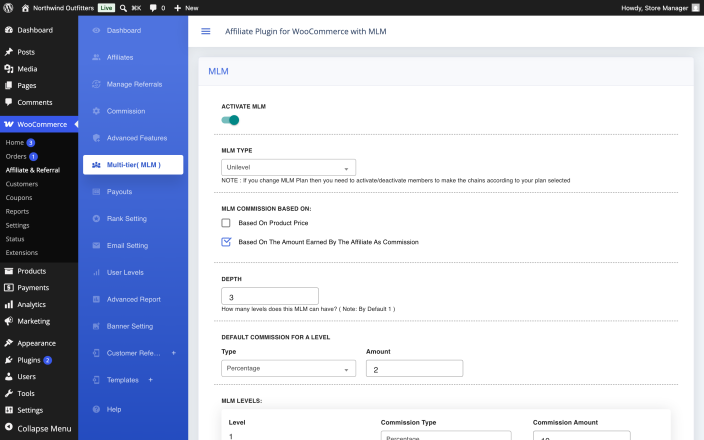Click the Multi-tier MLM group icon

96,165
